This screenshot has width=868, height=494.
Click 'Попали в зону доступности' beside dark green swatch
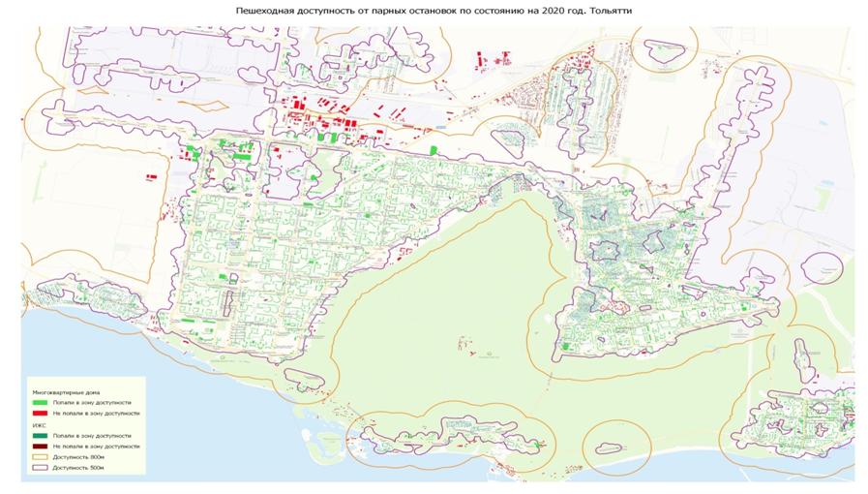coord(92,436)
